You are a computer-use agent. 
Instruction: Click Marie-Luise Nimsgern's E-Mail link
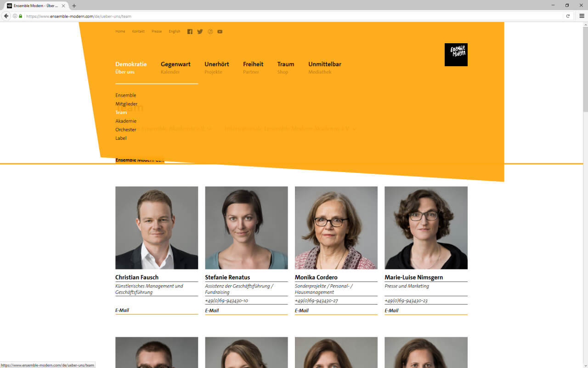[x=391, y=310]
